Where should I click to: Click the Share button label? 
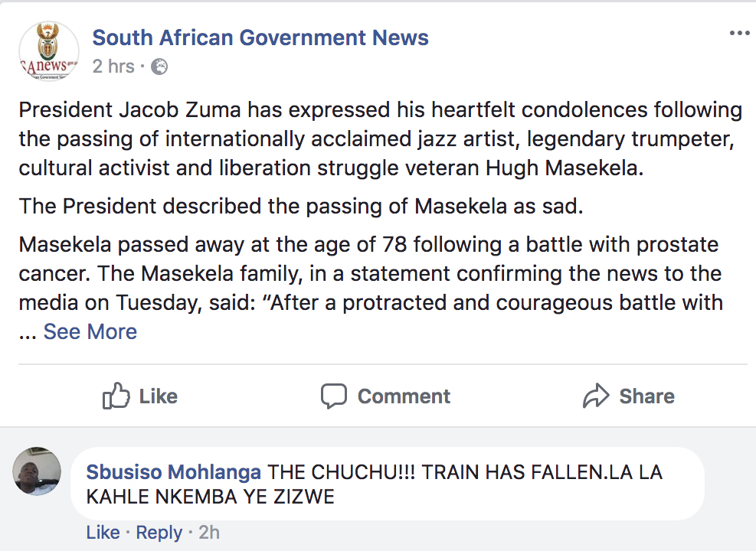[647, 396]
